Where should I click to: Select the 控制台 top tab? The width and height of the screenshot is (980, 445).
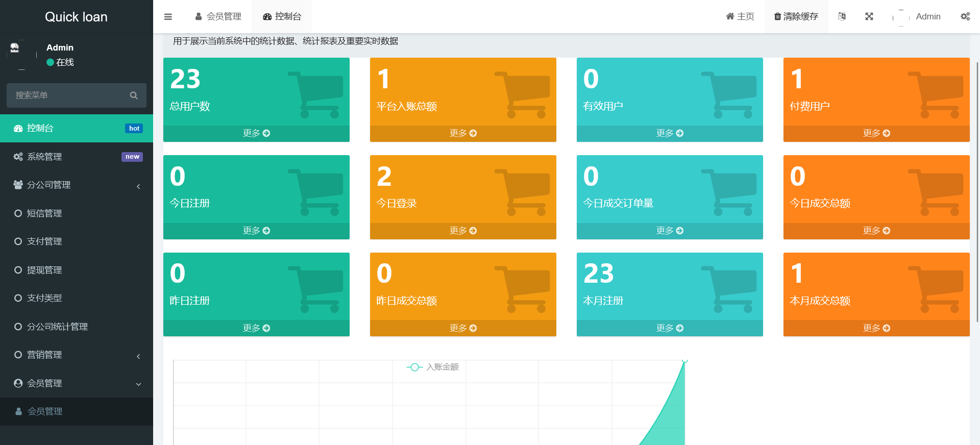coord(282,16)
